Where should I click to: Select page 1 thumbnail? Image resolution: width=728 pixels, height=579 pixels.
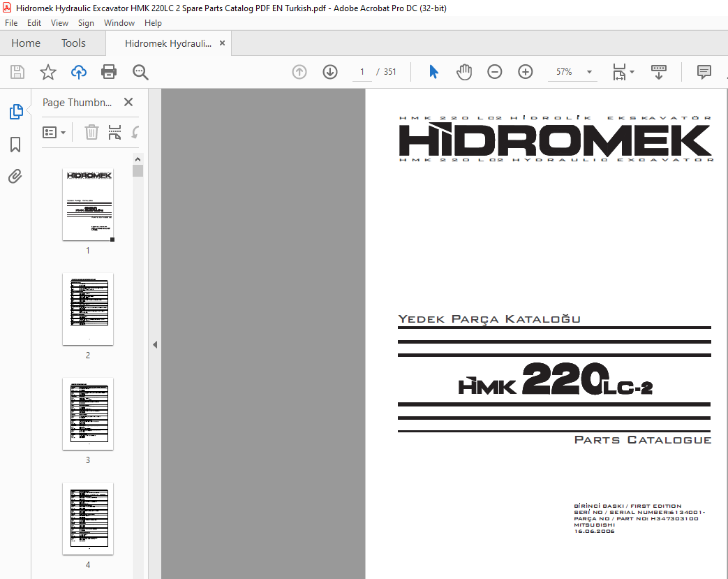88,205
